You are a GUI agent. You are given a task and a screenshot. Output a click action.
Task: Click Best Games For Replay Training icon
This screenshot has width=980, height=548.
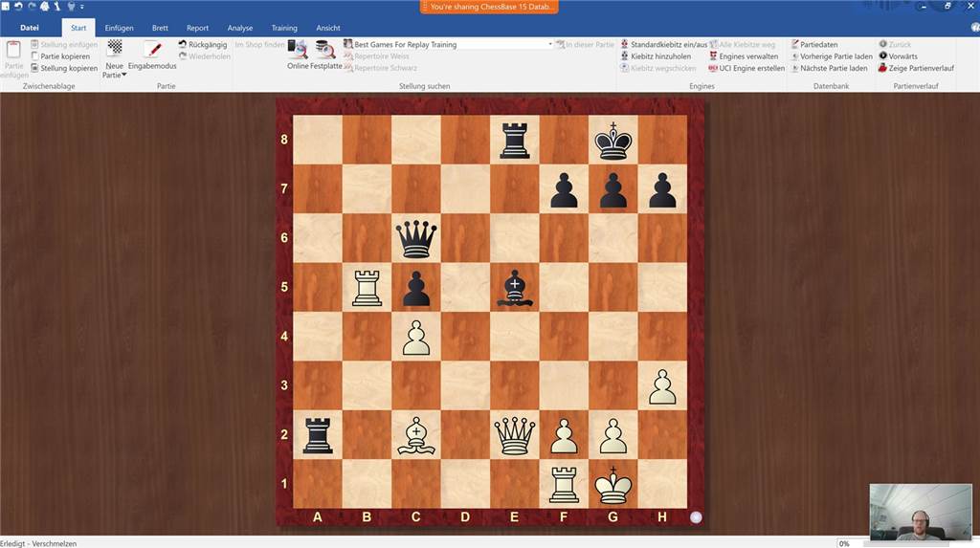[x=348, y=44]
